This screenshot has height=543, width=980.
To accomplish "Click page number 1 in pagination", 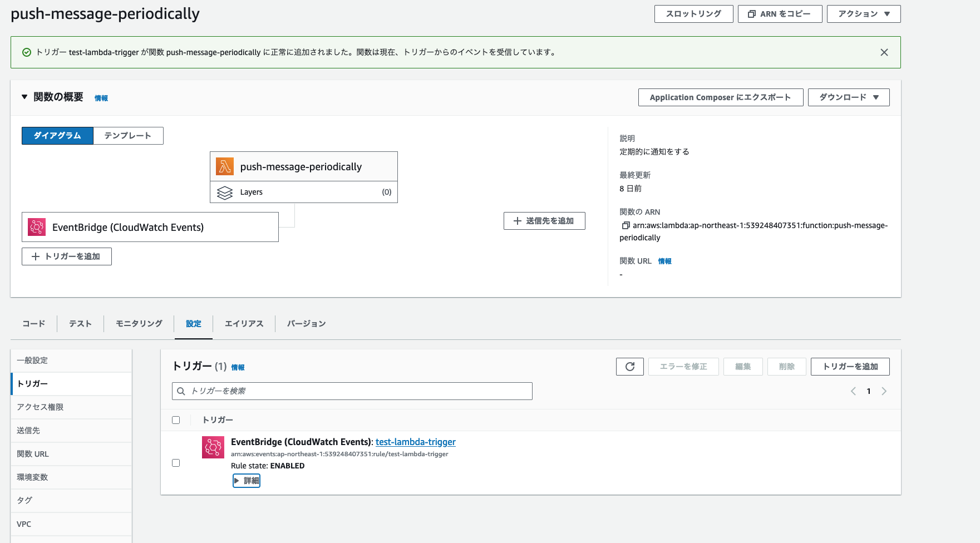I will point(869,391).
